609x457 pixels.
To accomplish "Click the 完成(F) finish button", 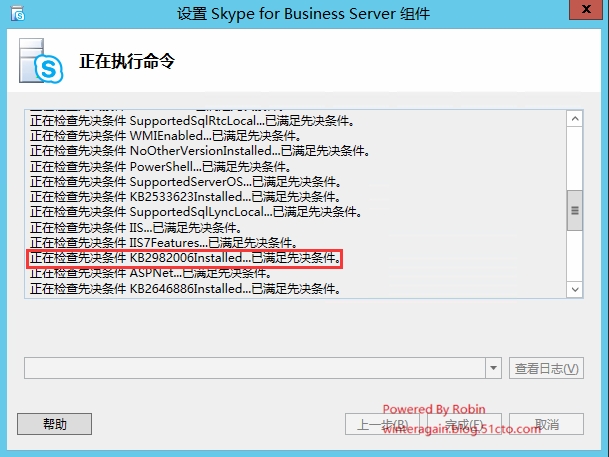I will [x=464, y=424].
